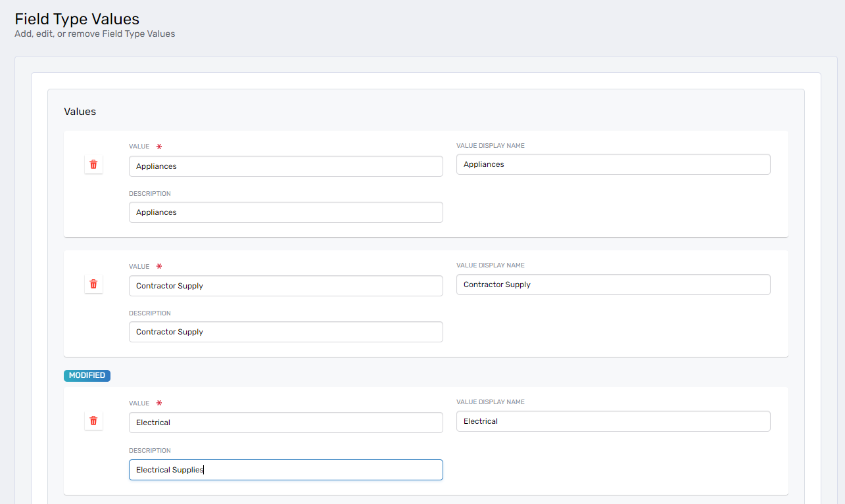The width and height of the screenshot is (845, 504).
Task: Edit the Electrical display name field
Action: [x=613, y=421]
